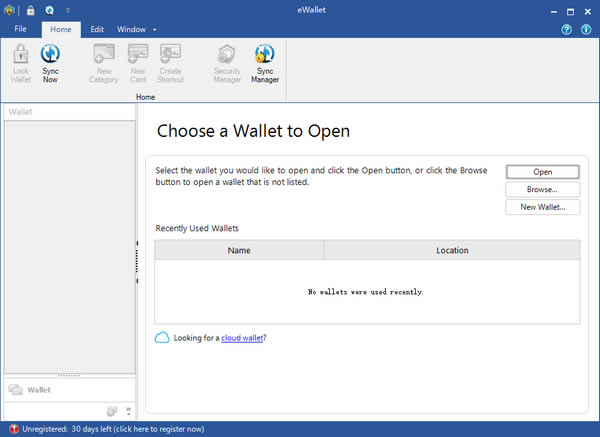
Task: Click the lock icon in title bar
Action: 31,10
